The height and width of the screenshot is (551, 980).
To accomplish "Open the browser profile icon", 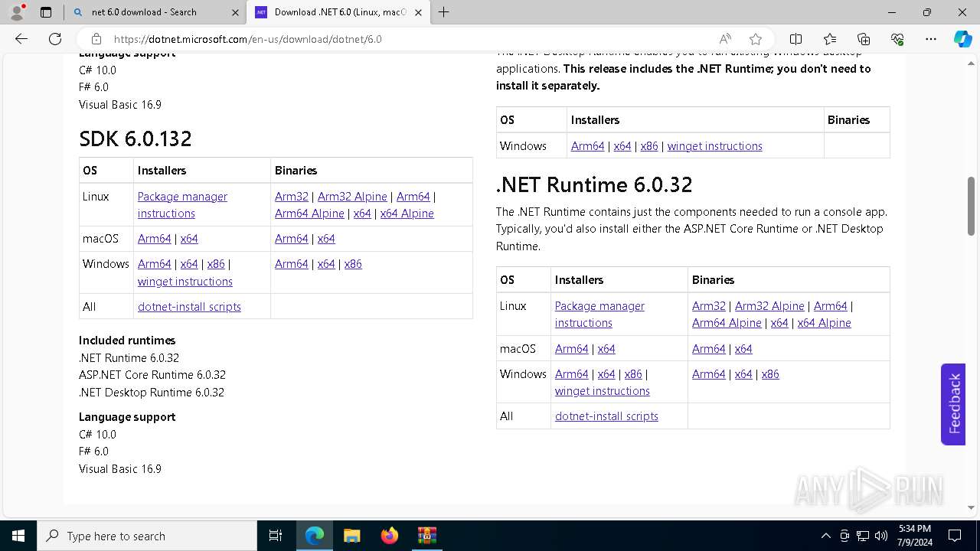I will [17, 12].
